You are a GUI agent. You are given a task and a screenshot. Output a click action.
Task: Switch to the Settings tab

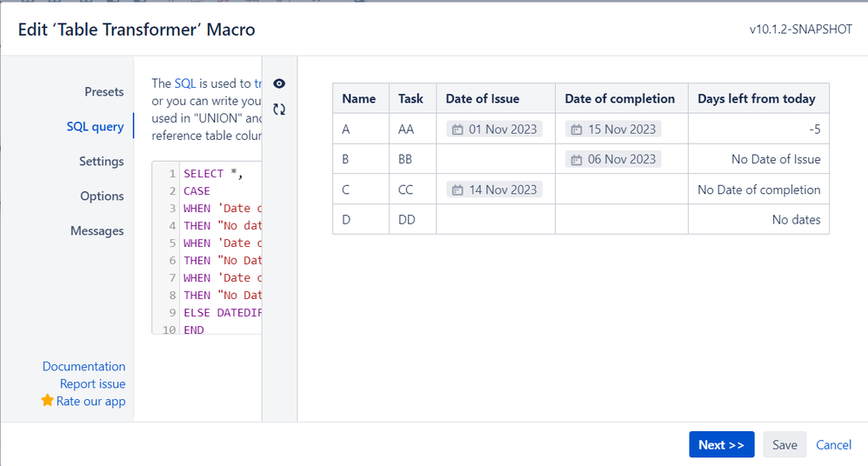(x=101, y=162)
